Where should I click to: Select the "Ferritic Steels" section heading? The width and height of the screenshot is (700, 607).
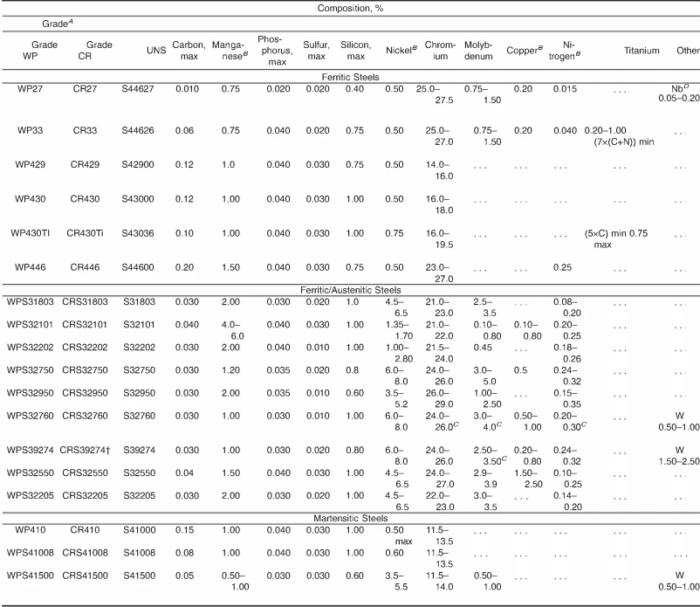click(350, 77)
